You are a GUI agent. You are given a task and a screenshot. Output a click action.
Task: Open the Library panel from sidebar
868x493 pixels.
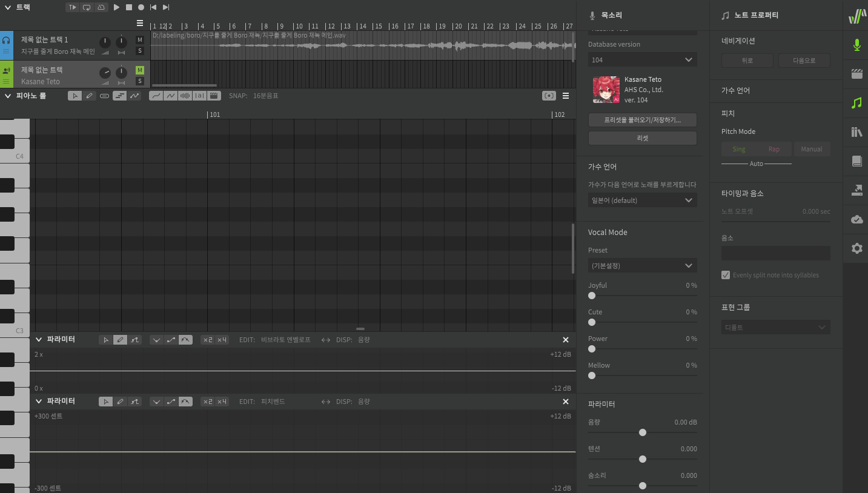tap(856, 132)
